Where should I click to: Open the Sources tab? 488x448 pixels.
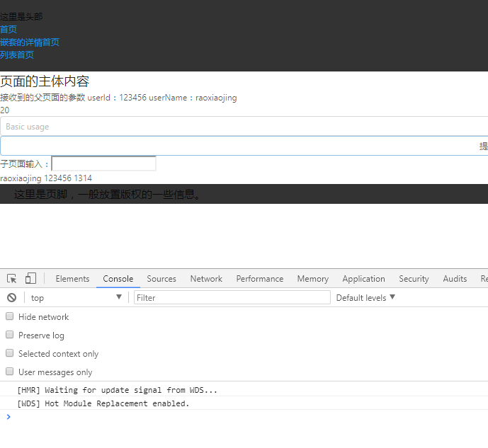161,279
